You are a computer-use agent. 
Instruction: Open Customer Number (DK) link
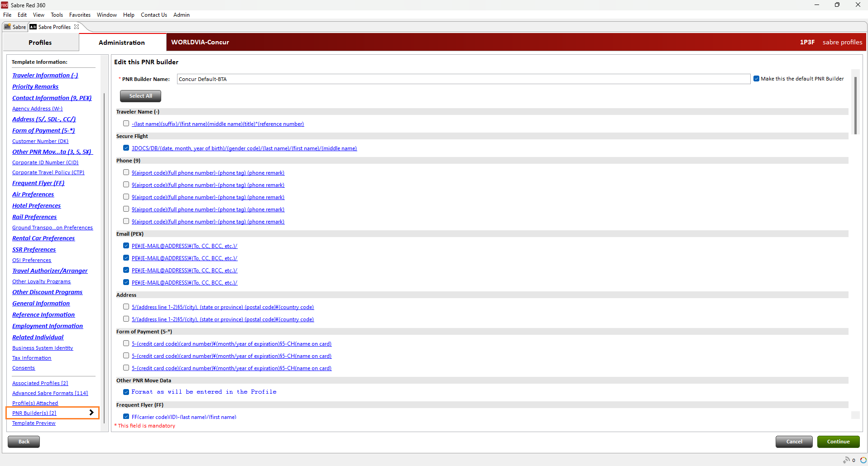[x=40, y=141]
